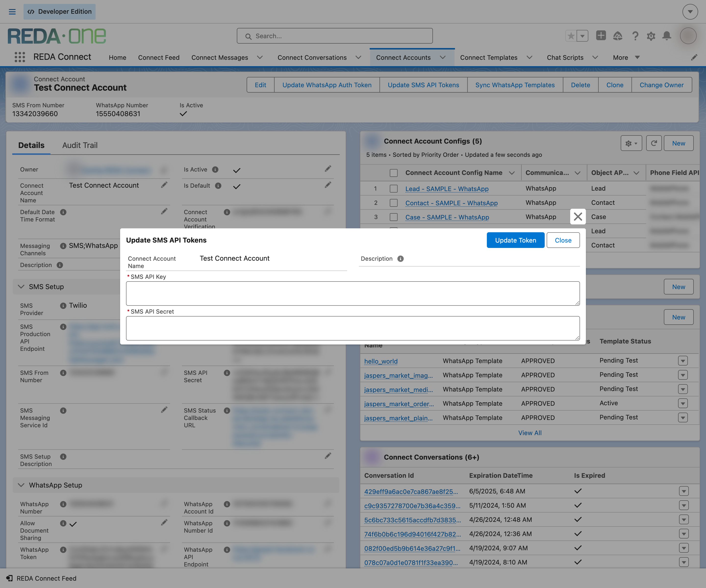Show info tooltip for SMS Provider
This screenshot has height=588, width=706.
pyautogui.click(x=63, y=306)
